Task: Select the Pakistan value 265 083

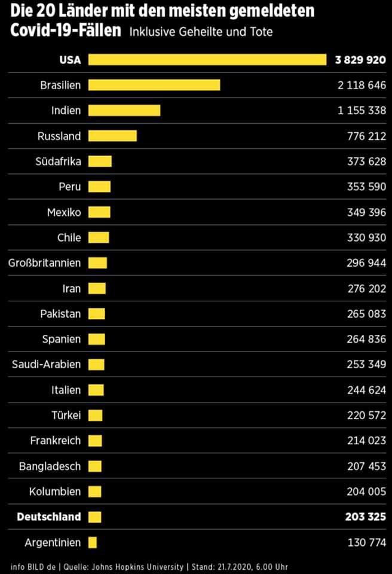Action: coord(366,314)
